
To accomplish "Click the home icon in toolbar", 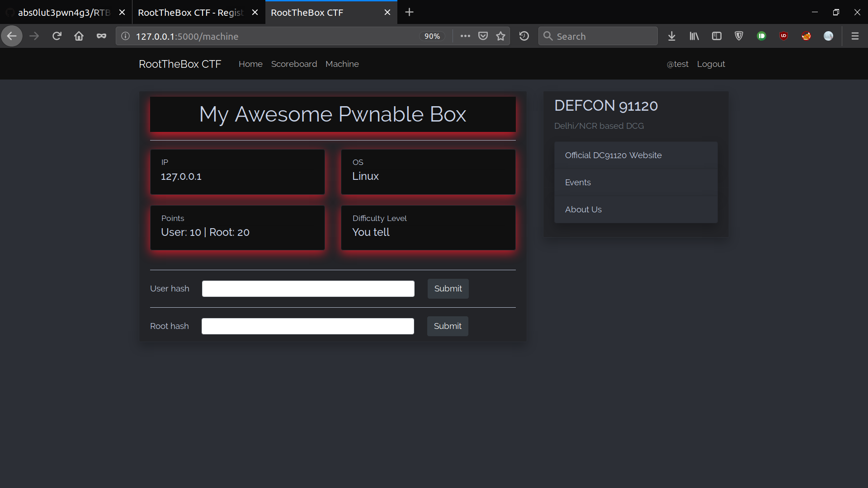I will 79,36.
